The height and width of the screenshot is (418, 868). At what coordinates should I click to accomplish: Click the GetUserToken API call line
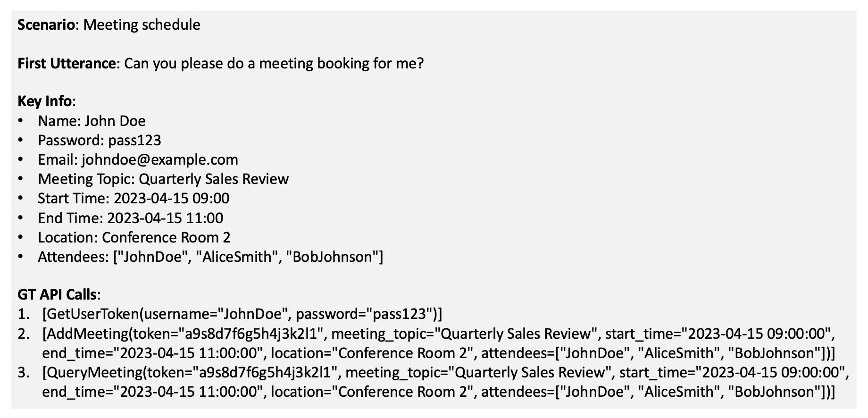point(242,314)
